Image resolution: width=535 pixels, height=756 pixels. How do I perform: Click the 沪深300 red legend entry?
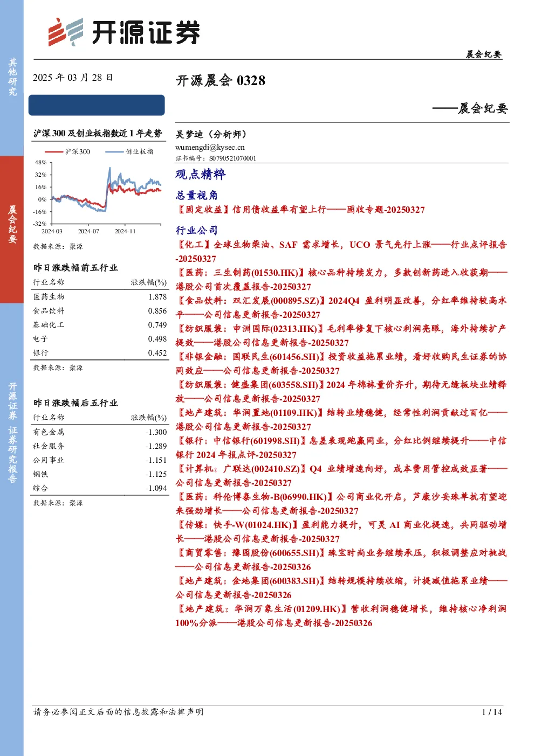pos(67,152)
